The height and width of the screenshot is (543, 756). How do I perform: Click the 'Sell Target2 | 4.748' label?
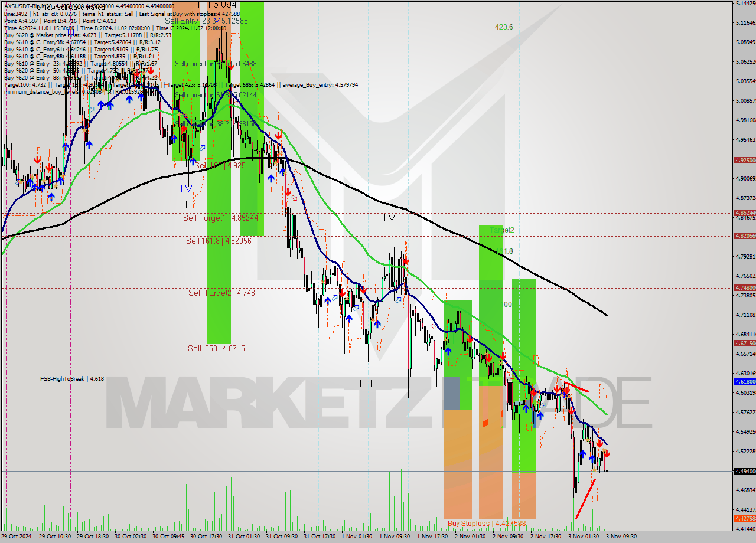click(x=221, y=293)
